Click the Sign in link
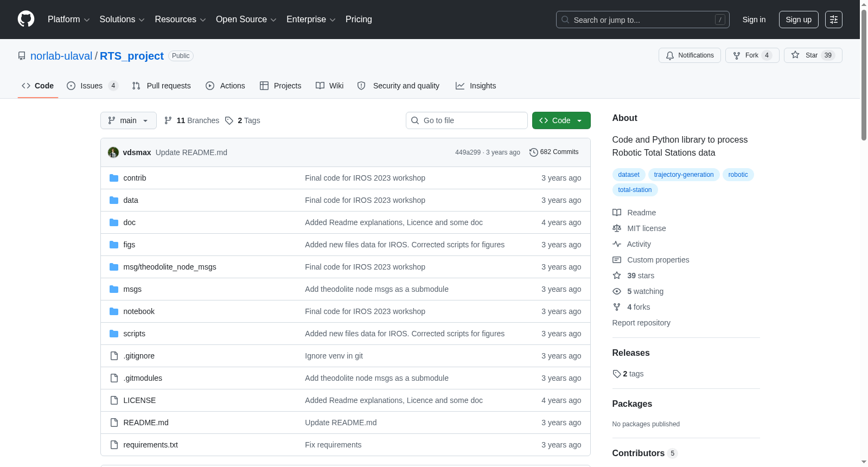The image size is (868, 467). (754, 20)
